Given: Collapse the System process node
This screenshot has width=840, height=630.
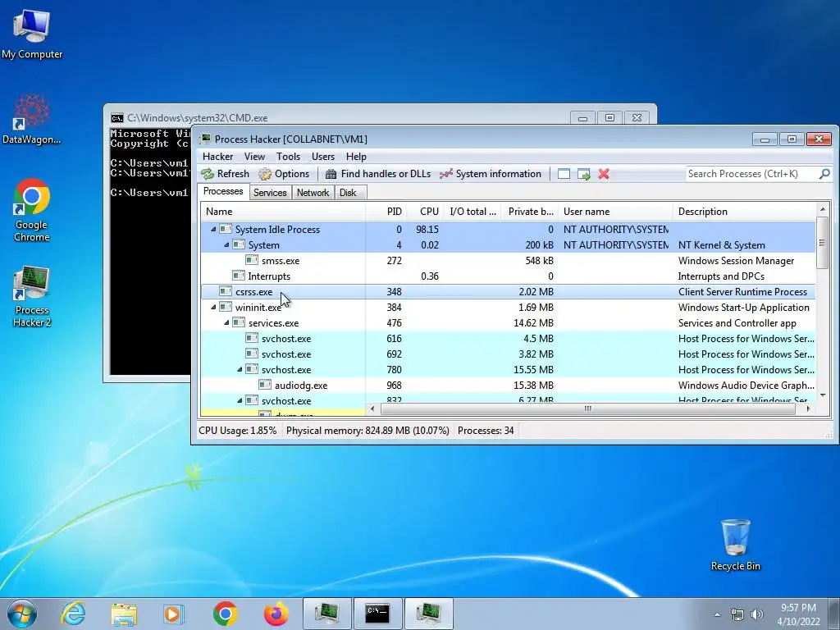Looking at the screenshot, I should tap(226, 244).
